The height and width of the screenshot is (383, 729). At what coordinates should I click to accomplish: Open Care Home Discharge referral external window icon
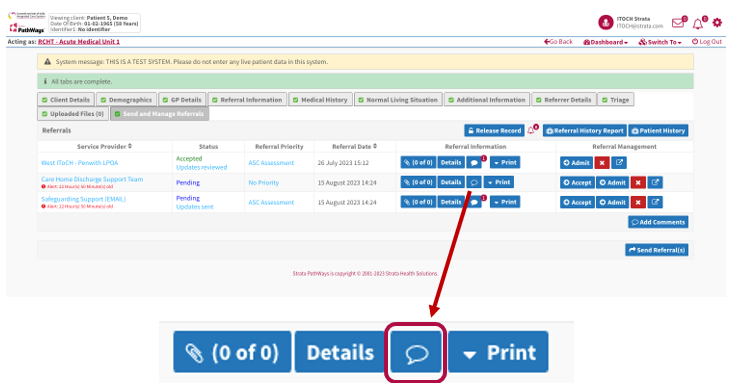[x=656, y=183]
